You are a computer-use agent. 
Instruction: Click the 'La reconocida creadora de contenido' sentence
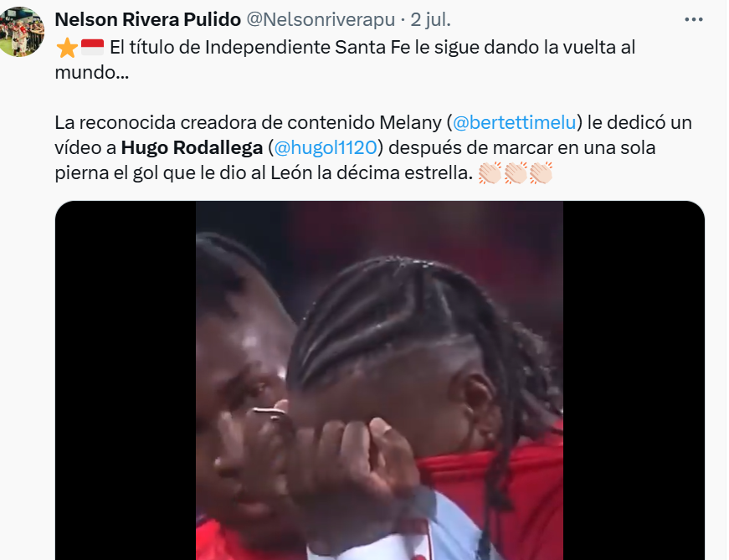215,123
